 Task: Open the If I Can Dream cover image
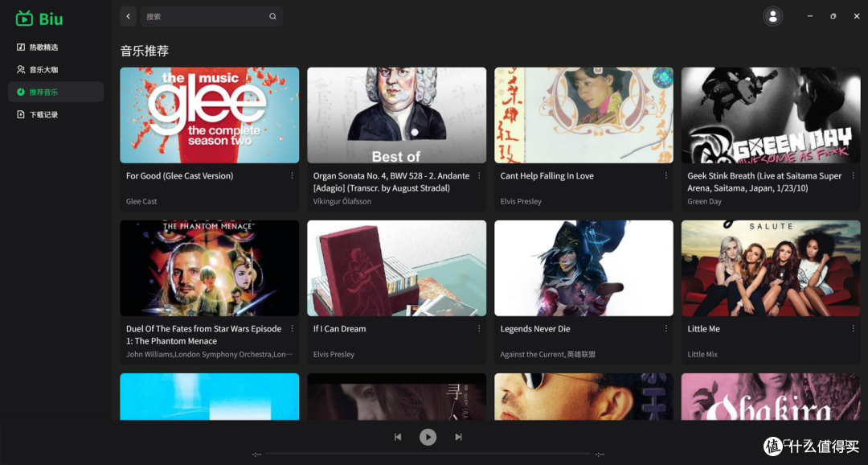click(396, 268)
